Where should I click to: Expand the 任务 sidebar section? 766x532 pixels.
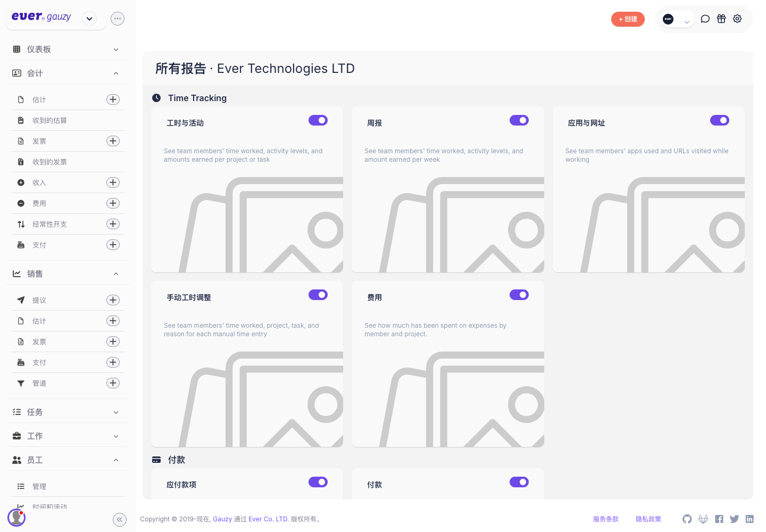coord(68,412)
